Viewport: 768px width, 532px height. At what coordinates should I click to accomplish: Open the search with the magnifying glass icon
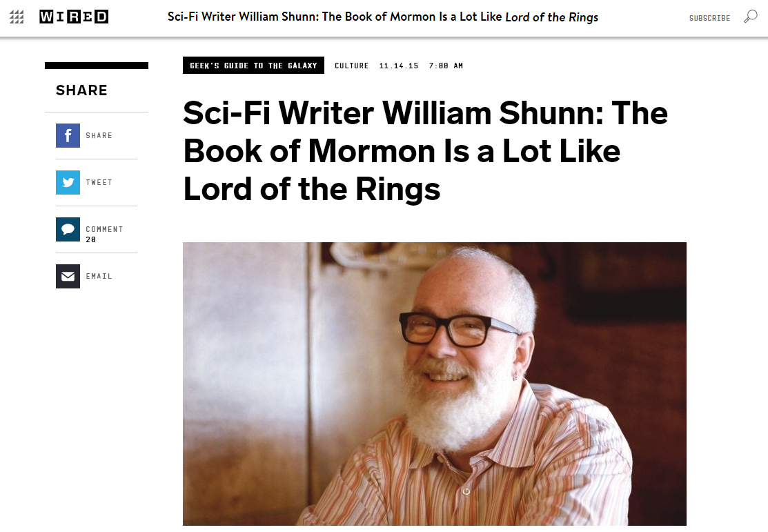(751, 16)
